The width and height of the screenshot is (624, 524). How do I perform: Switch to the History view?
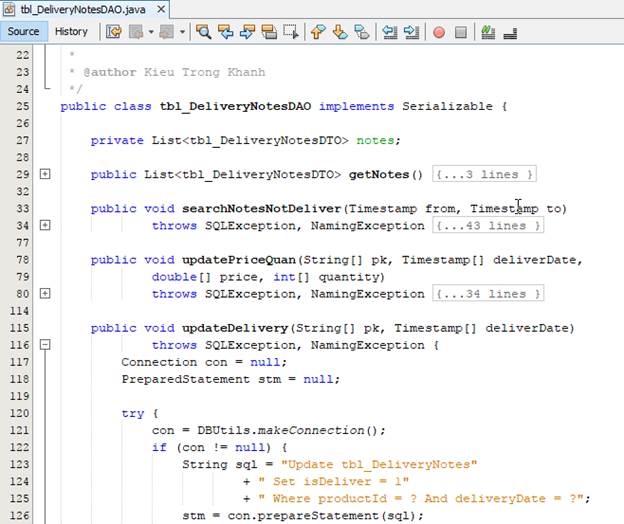click(71, 31)
